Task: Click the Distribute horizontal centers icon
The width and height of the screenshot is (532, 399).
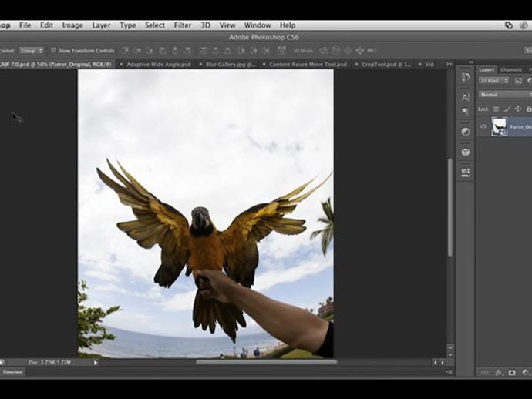Action: (254, 51)
